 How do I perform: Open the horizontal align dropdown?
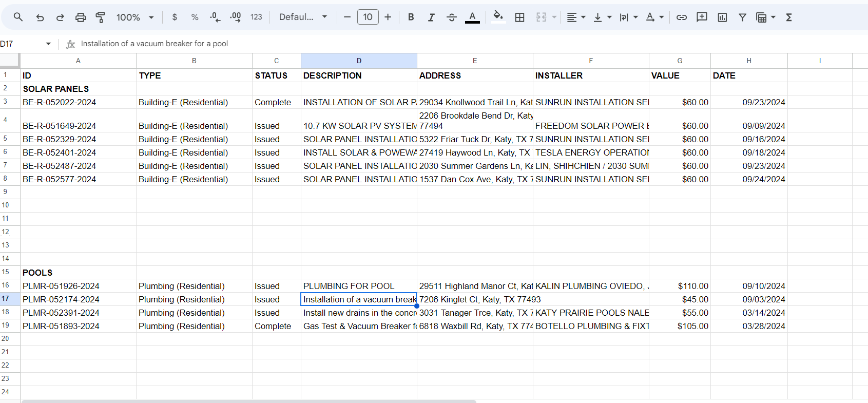pyautogui.click(x=575, y=17)
